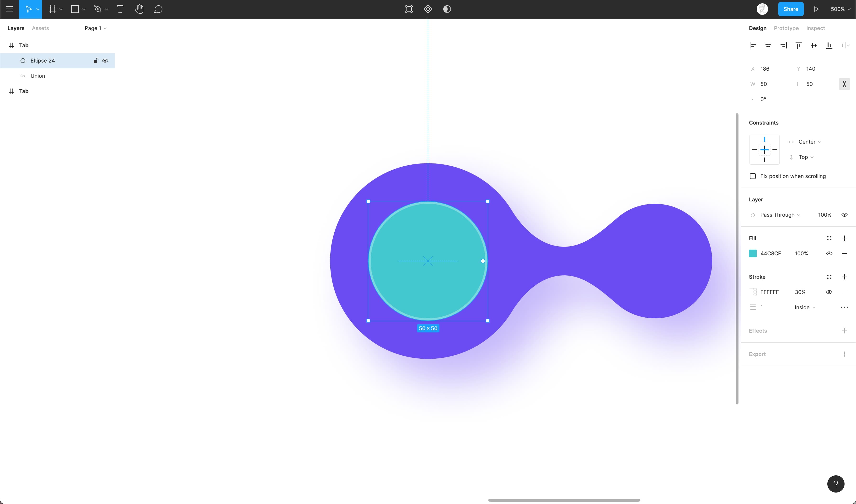Click the Mask icon in toolbar
This screenshot has height=504, width=856.
click(x=447, y=9)
